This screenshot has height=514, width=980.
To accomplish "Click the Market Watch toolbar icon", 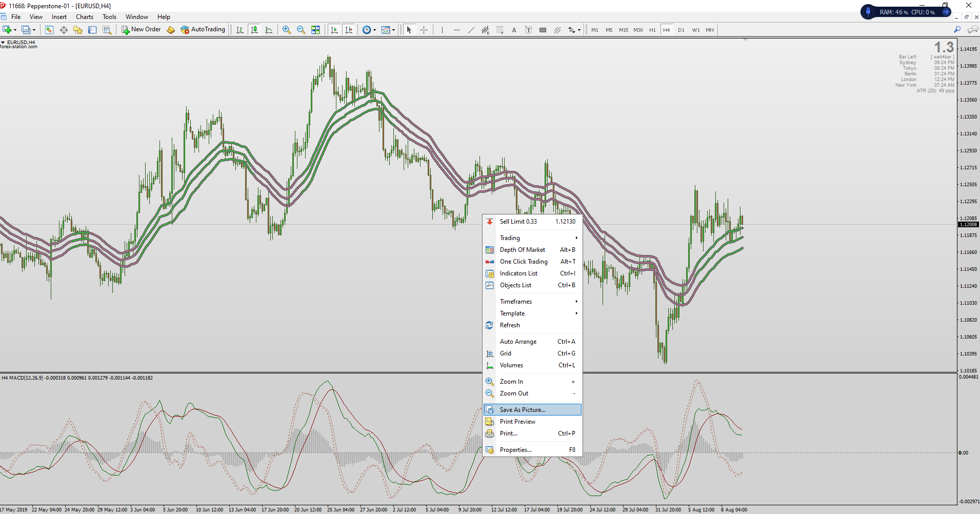I will [x=49, y=30].
